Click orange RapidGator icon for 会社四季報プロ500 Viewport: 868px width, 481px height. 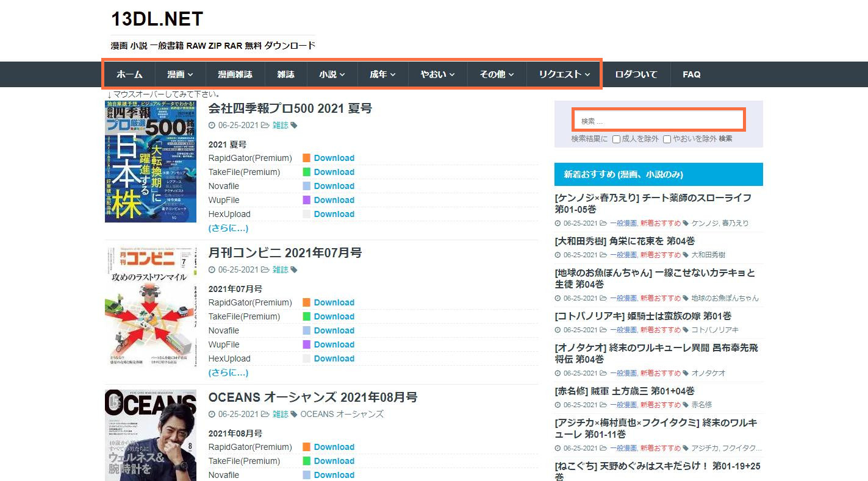coord(307,158)
